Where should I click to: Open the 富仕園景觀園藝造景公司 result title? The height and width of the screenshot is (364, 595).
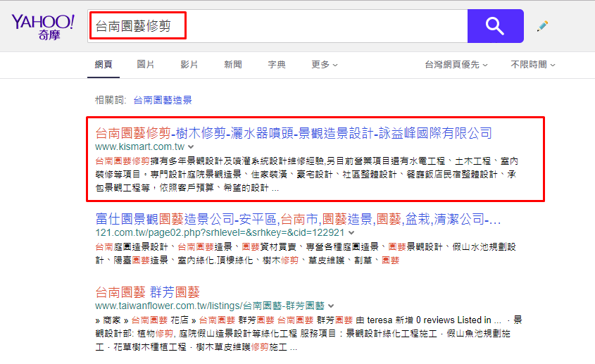pos(298,219)
